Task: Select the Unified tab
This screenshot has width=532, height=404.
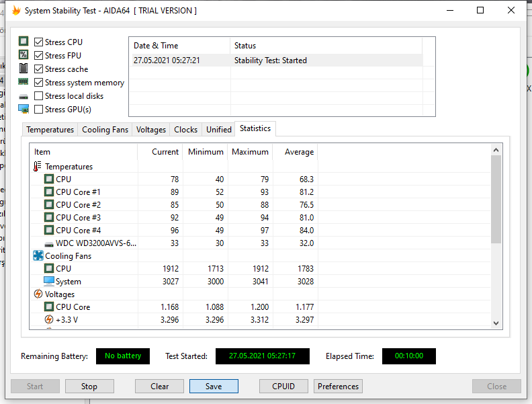Action: coord(219,130)
